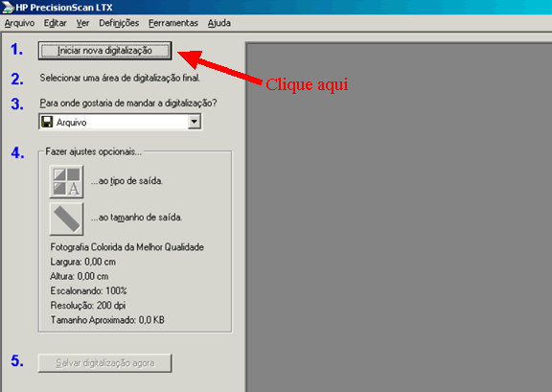
Task: Open the Ajuda menu
Action: tap(219, 23)
